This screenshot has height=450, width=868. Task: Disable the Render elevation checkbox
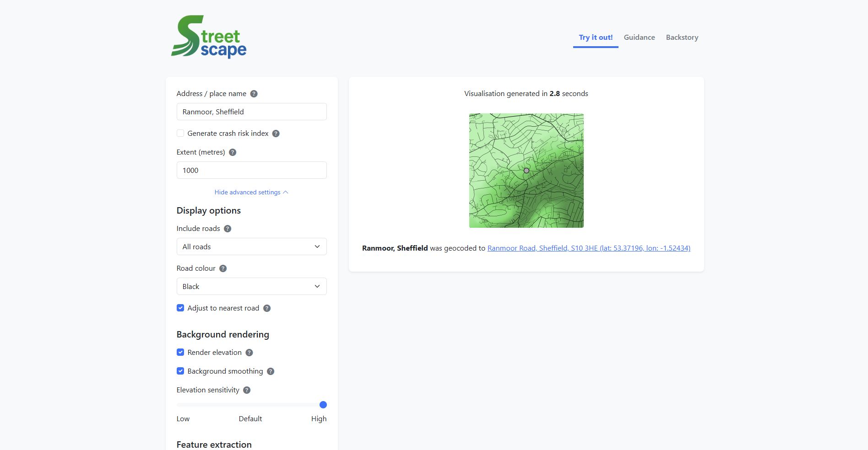(180, 353)
